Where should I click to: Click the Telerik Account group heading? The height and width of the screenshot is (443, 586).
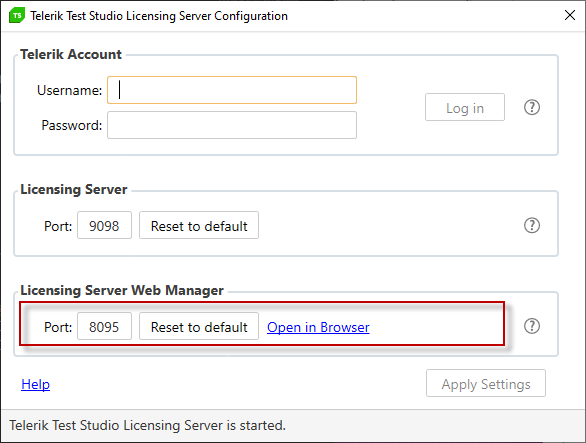71,55
